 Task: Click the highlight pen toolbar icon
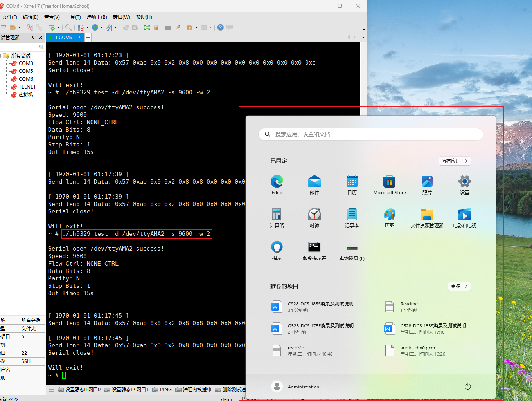pos(178,27)
